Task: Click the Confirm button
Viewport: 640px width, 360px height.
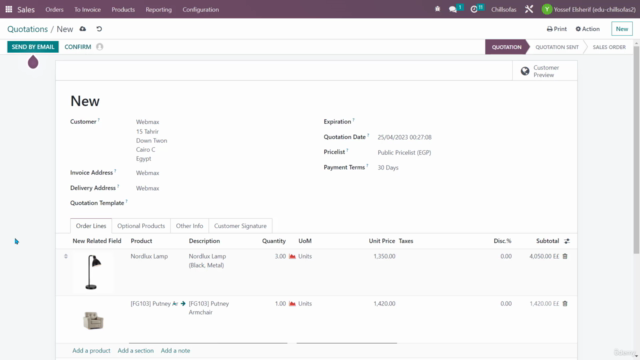Action: 78,47
